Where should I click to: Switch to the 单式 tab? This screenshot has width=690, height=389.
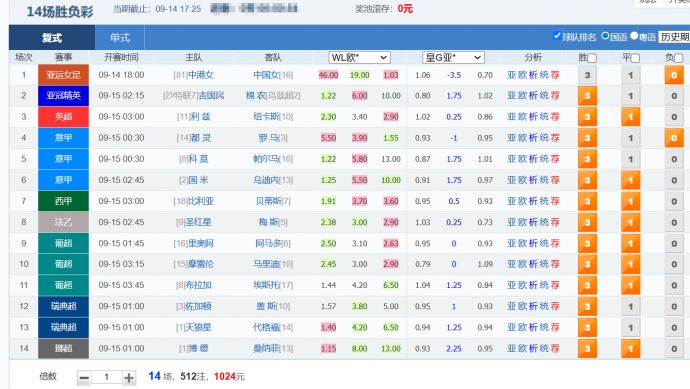click(x=120, y=38)
